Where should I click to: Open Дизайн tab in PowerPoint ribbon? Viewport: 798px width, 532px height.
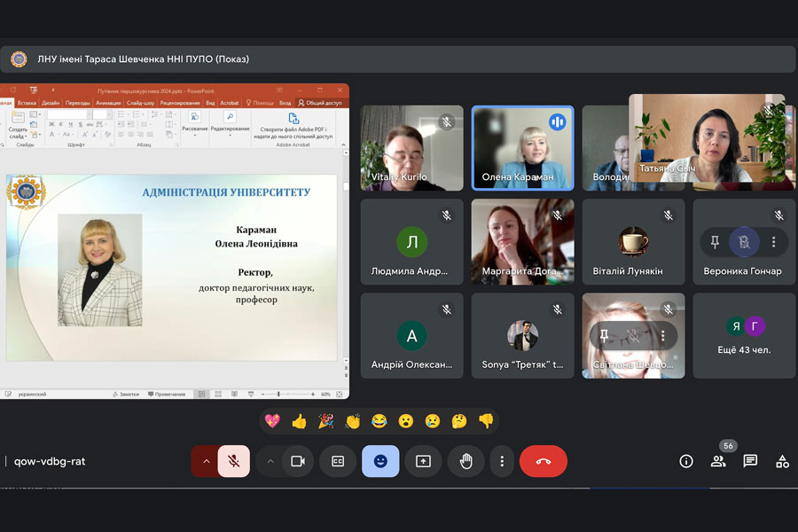tap(51, 103)
